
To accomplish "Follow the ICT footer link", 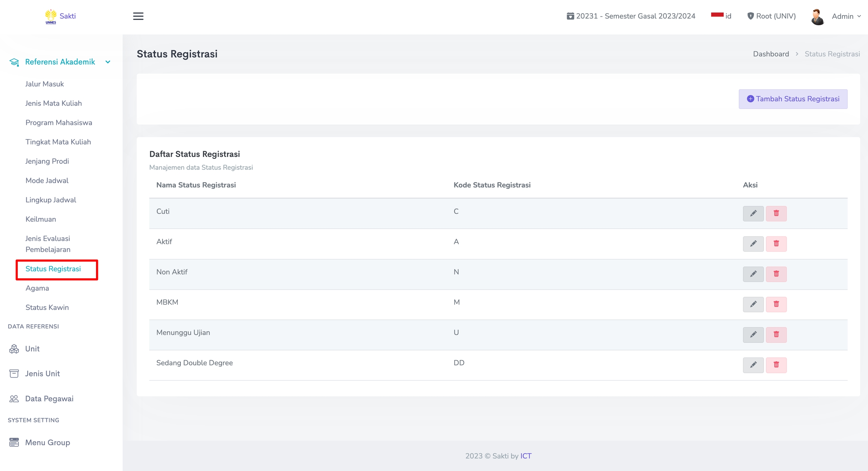I will click(526, 456).
